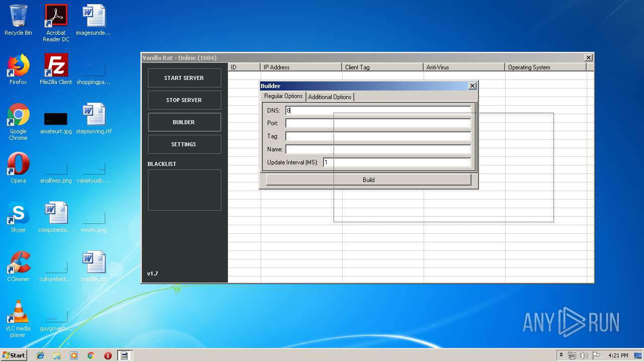Click the BLACKLIST list box
644x362 pixels.
point(184,190)
